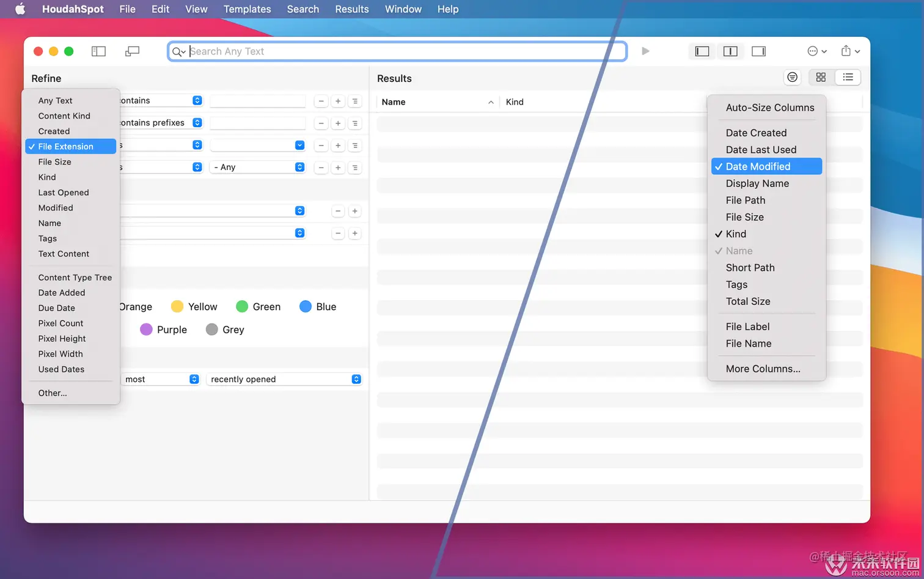Click the Name column header
Image resolution: width=924 pixels, height=579 pixels.
[x=394, y=102]
